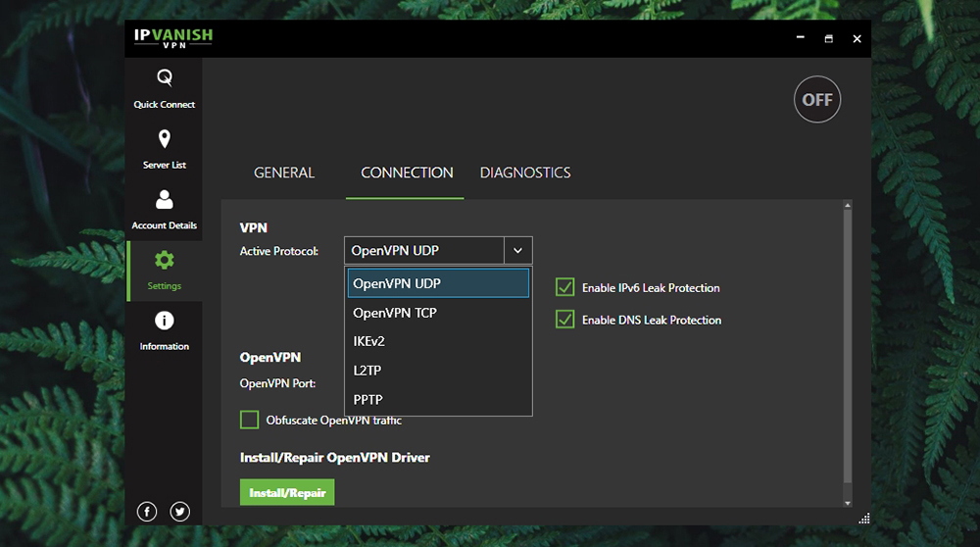
Task: Switch to the GENERAL tab
Action: click(284, 173)
